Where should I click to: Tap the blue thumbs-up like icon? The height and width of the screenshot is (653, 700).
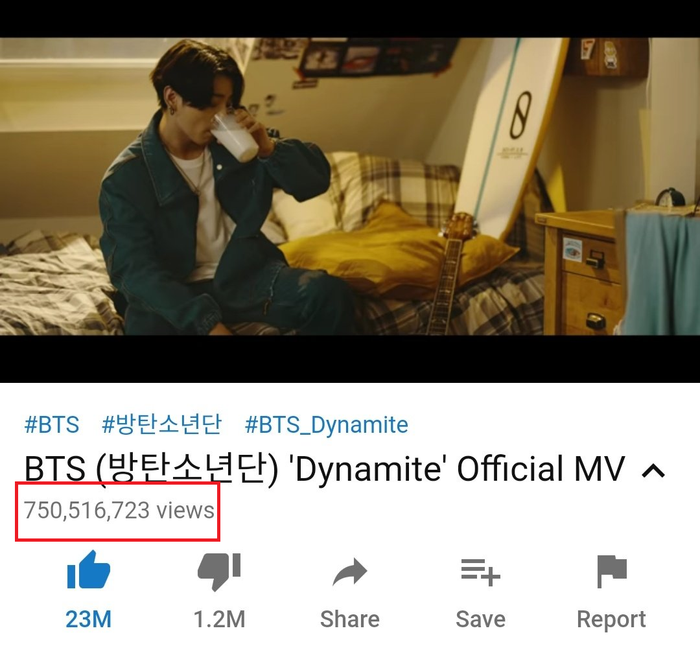click(x=88, y=570)
